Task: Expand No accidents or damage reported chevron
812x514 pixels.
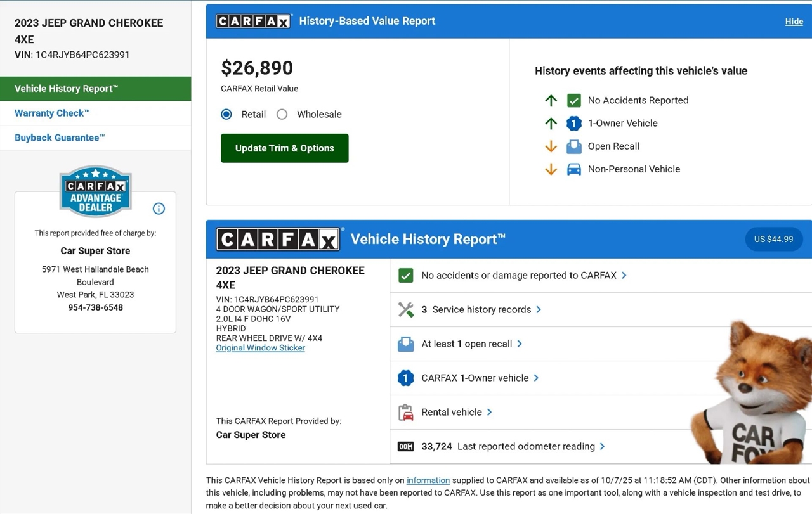Action: tap(624, 275)
